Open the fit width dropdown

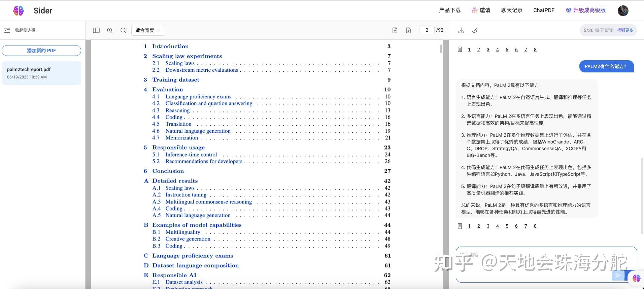pyautogui.click(x=148, y=30)
